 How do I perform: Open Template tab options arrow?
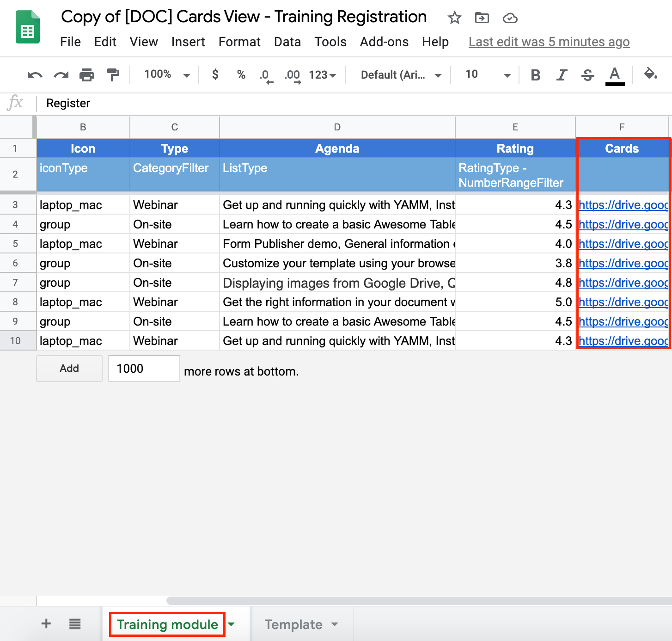pos(335,624)
